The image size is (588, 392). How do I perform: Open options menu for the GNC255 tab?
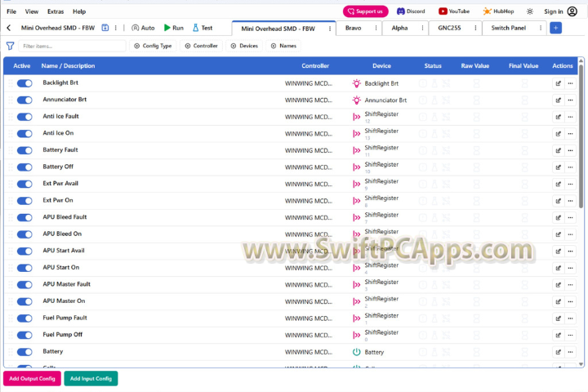tap(475, 28)
